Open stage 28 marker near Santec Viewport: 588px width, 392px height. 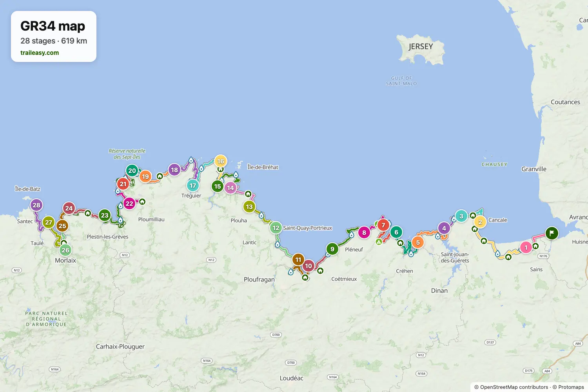click(x=36, y=205)
